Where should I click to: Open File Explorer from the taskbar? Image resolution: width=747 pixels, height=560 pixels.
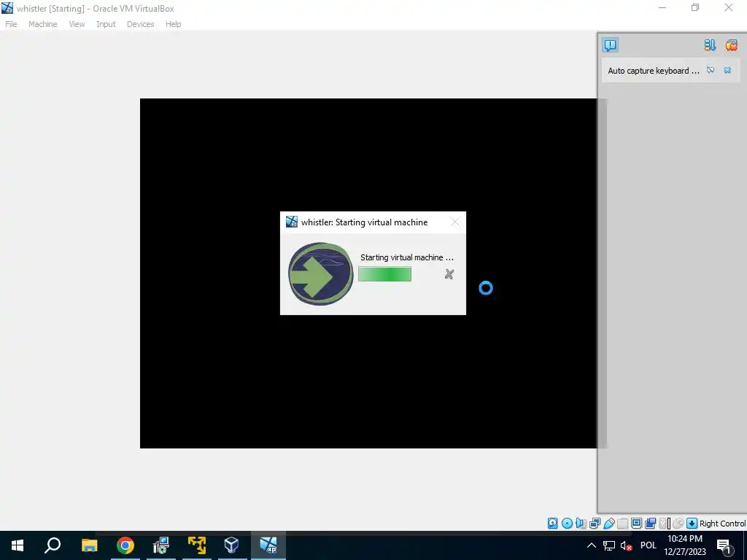[89, 545]
